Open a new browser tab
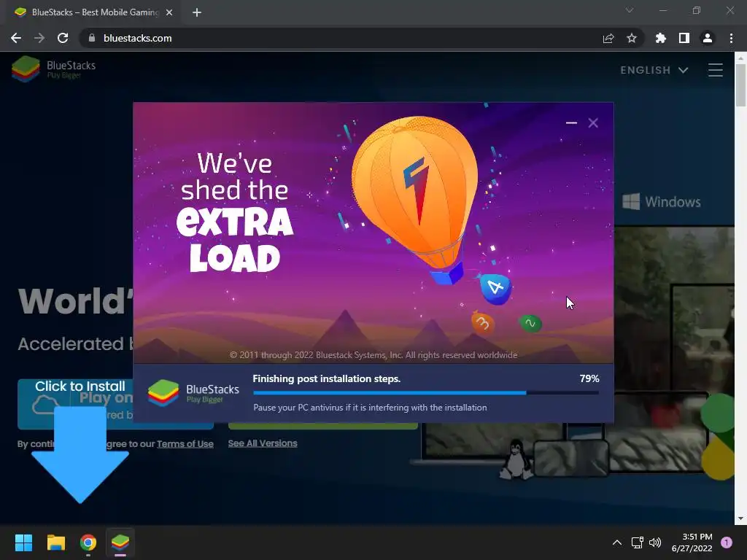Screen dimensions: 747x560 click(x=197, y=12)
